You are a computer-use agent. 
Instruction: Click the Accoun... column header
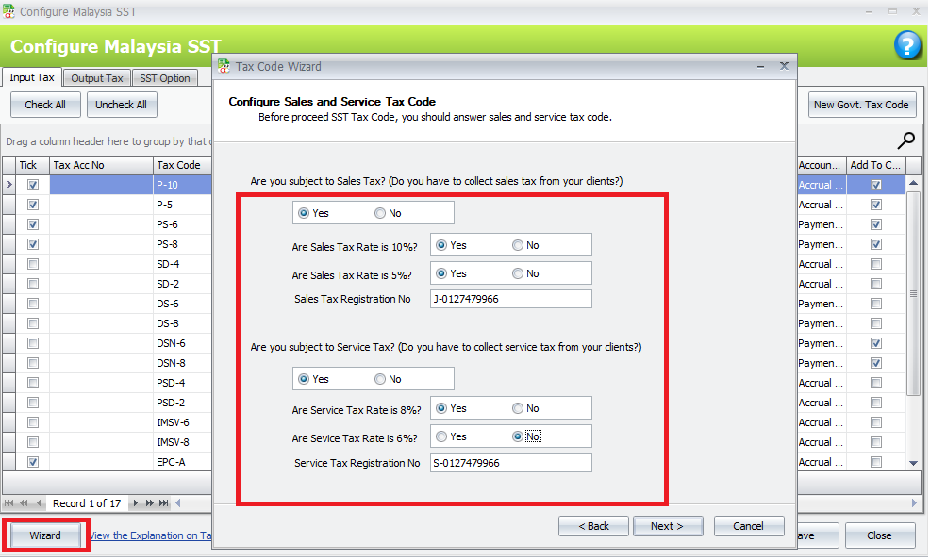821,165
